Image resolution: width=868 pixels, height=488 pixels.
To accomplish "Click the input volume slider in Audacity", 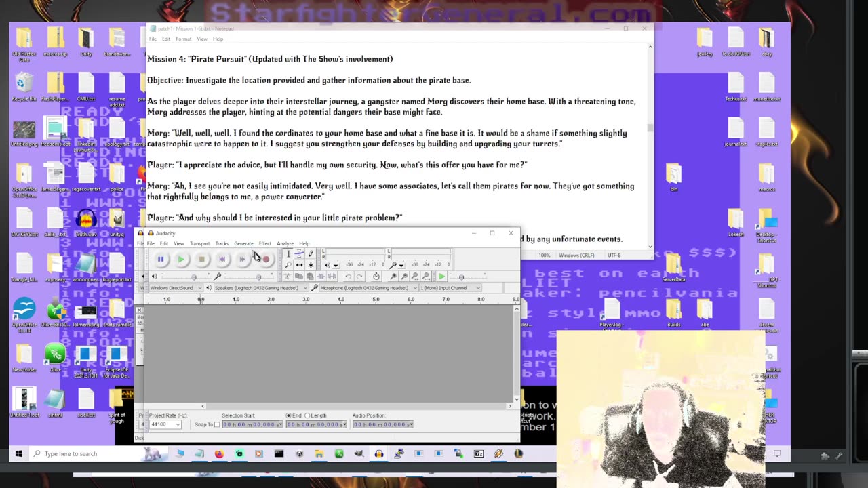I will (x=248, y=276).
